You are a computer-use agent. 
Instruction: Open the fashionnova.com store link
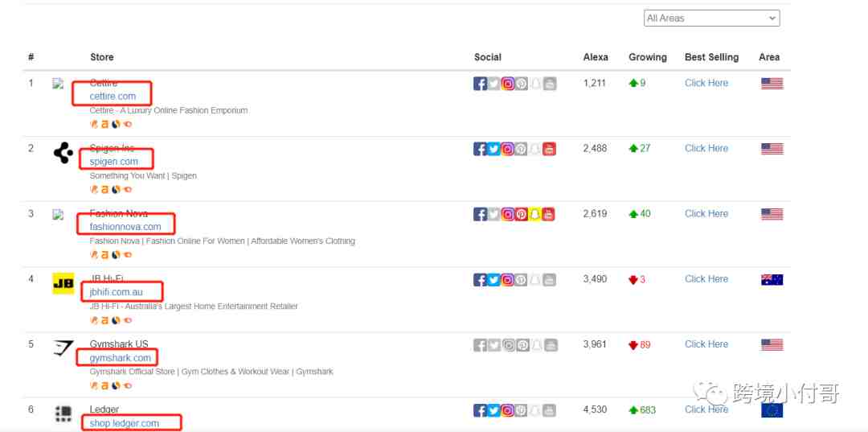pos(125,227)
